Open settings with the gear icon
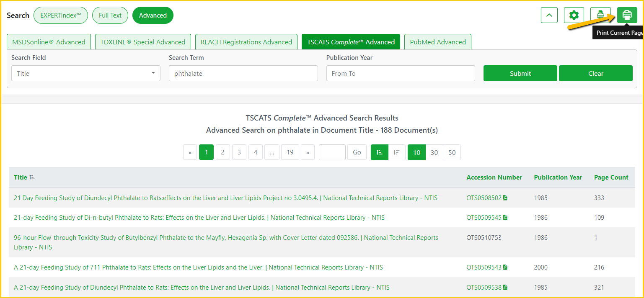The height and width of the screenshot is (298, 644). coord(574,15)
